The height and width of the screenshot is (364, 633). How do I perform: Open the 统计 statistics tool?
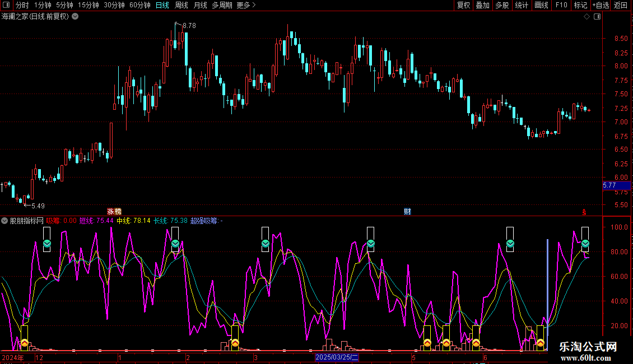click(x=521, y=5)
